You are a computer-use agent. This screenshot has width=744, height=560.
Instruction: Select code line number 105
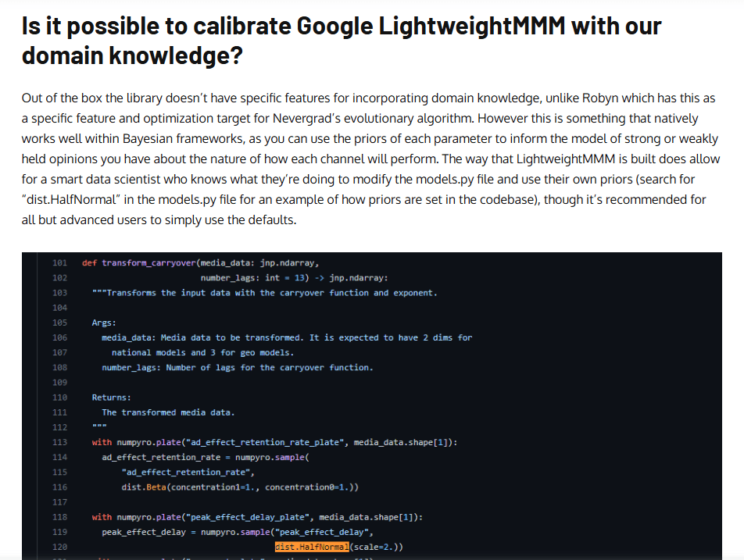(59, 323)
